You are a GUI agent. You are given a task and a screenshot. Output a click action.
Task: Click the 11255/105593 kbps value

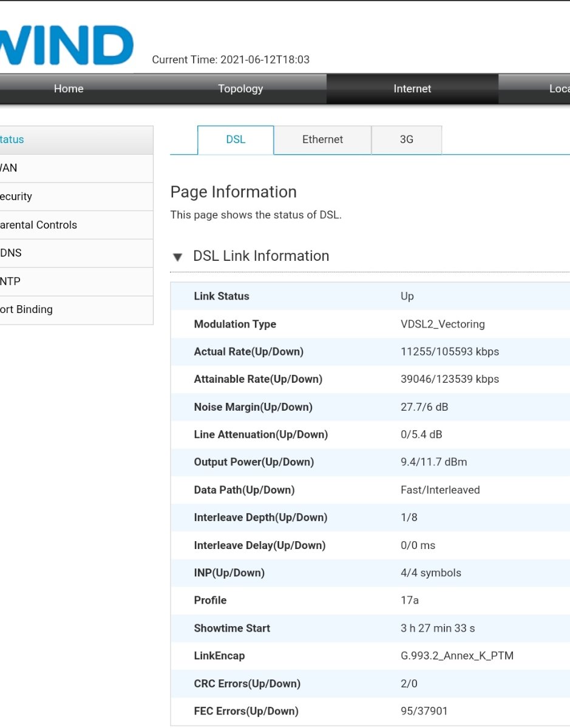[450, 352]
